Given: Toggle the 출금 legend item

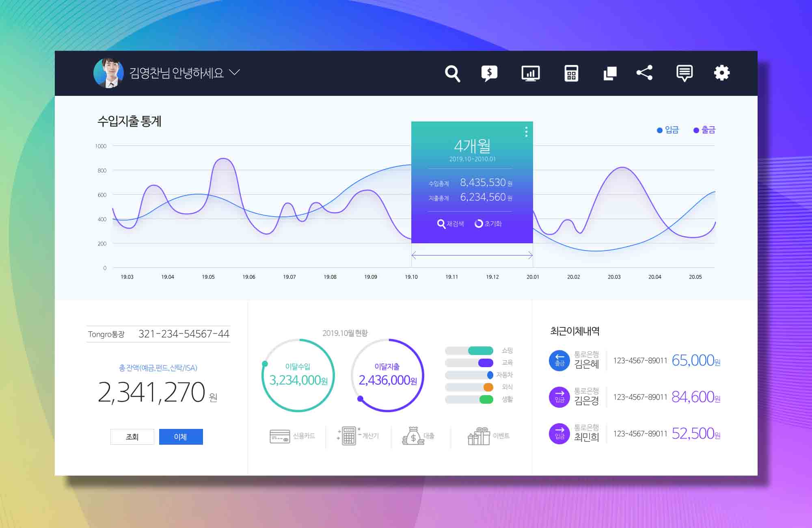Looking at the screenshot, I should click(x=704, y=130).
